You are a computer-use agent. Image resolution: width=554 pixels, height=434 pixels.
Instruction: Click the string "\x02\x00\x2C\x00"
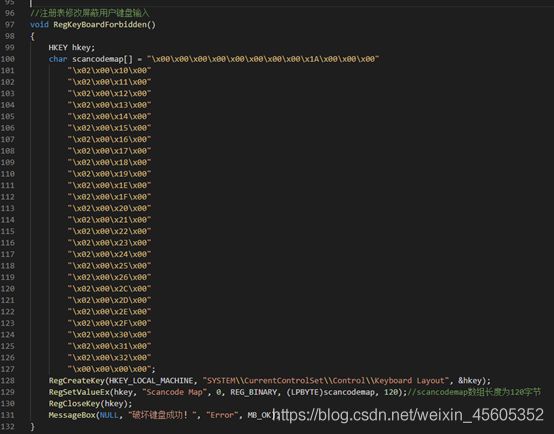[110, 289]
